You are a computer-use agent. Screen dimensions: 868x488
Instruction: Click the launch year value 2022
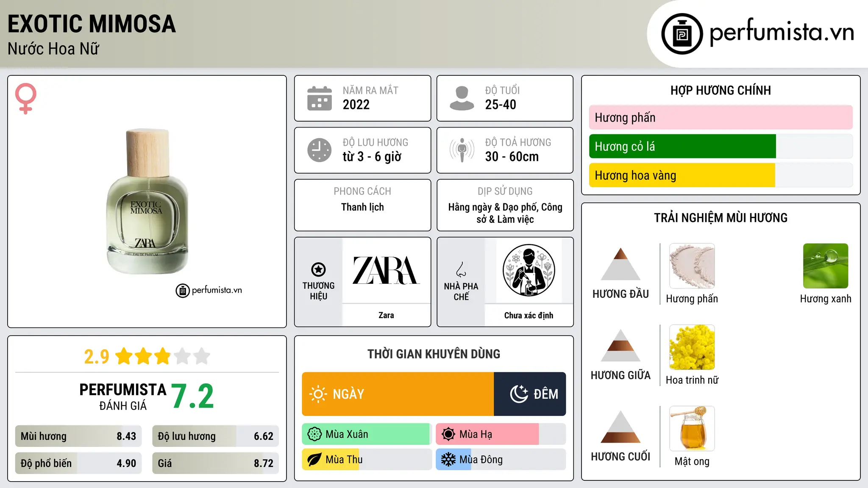point(356,105)
